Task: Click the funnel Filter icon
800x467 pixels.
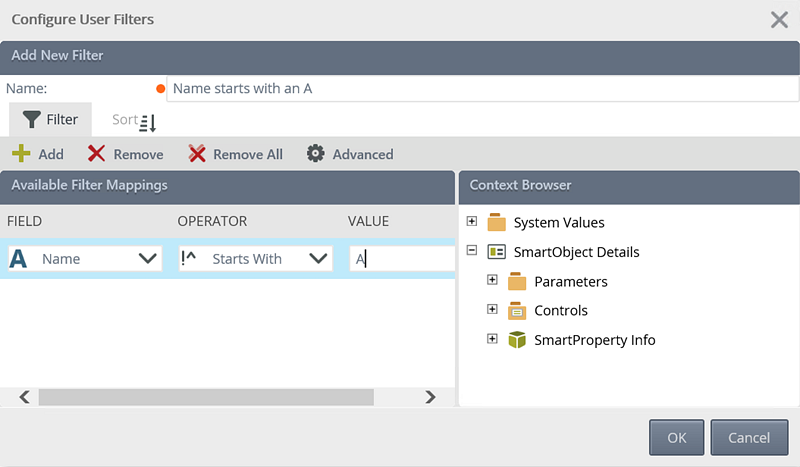Action: (32, 119)
